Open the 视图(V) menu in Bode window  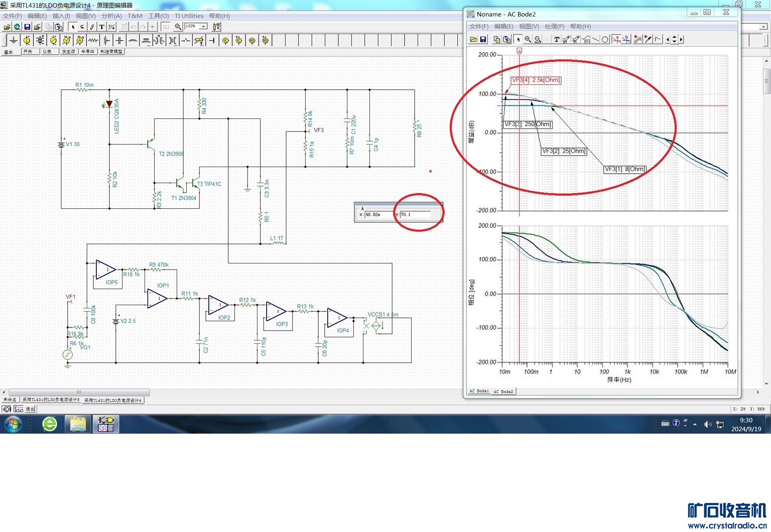pos(529,26)
